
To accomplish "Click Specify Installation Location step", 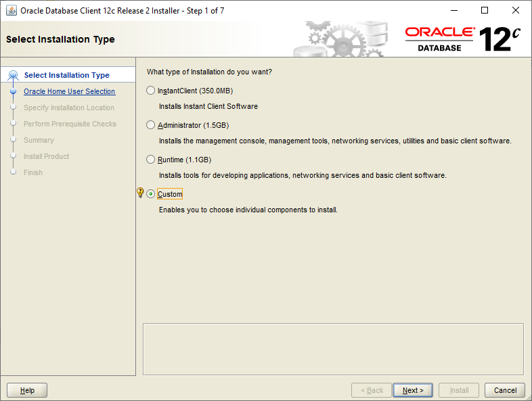I will coord(68,108).
